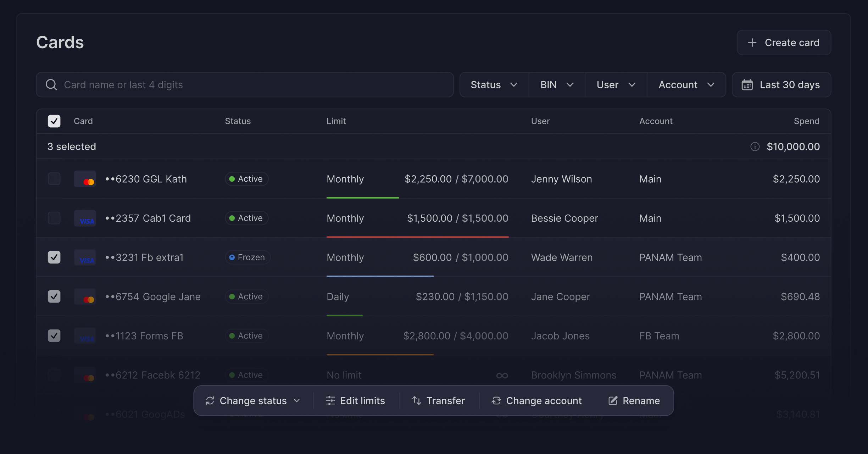
Task: Click the Edit limits sliders icon
Action: coord(330,401)
